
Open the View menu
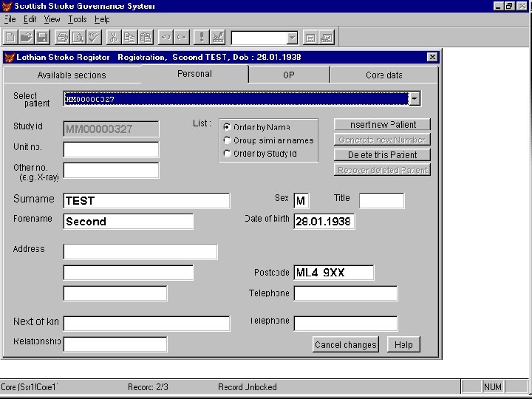52,19
